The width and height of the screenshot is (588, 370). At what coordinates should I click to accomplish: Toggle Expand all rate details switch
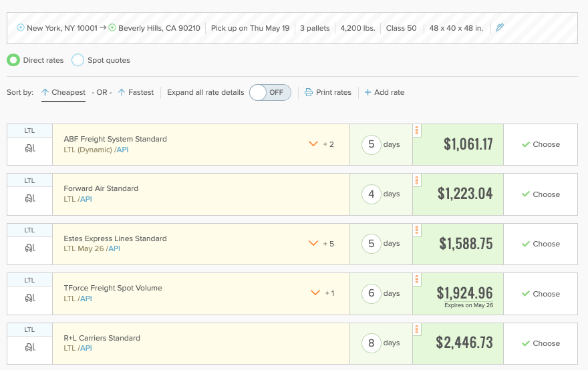270,92
